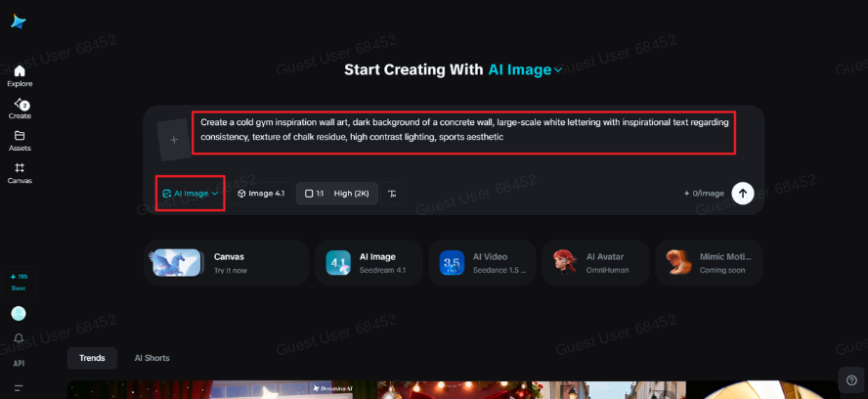Click the plus box to add reference image

[x=174, y=140]
